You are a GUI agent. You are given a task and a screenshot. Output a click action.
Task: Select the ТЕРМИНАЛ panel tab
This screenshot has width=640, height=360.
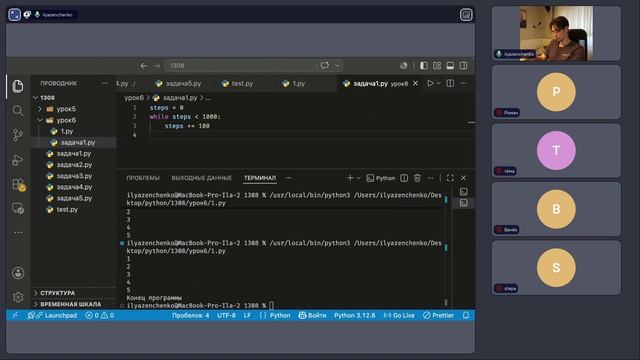click(x=260, y=178)
